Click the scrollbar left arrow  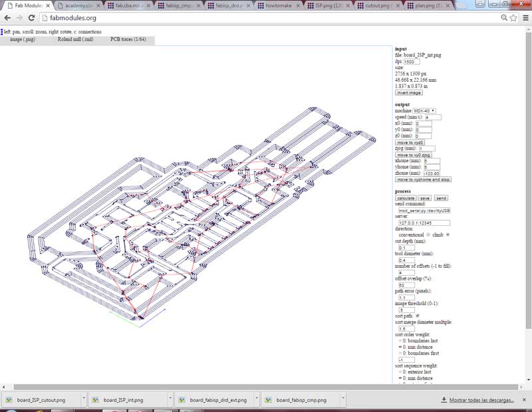3,387
